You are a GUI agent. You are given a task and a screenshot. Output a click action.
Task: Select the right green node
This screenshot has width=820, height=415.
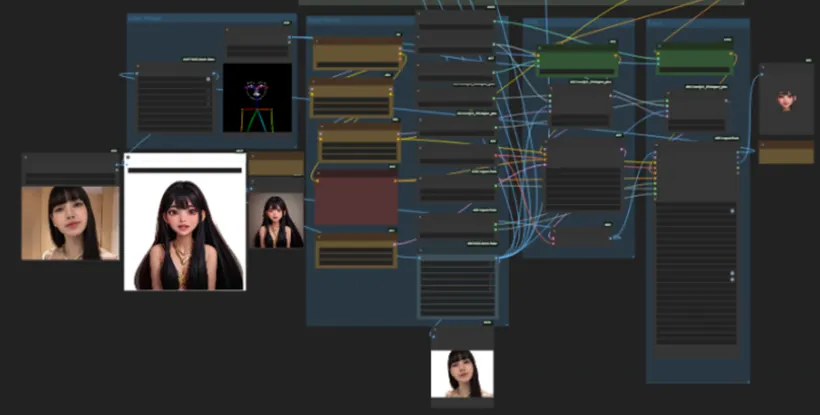click(x=696, y=59)
